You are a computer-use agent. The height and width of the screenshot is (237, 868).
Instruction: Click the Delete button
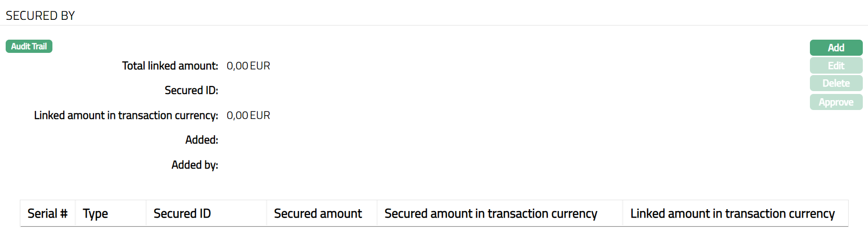pyautogui.click(x=836, y=84)
